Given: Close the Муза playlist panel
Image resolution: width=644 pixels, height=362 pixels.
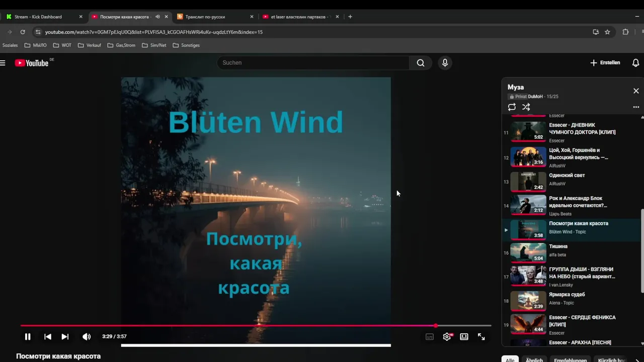Looking at the screenshot, I should tap(636, 91).
